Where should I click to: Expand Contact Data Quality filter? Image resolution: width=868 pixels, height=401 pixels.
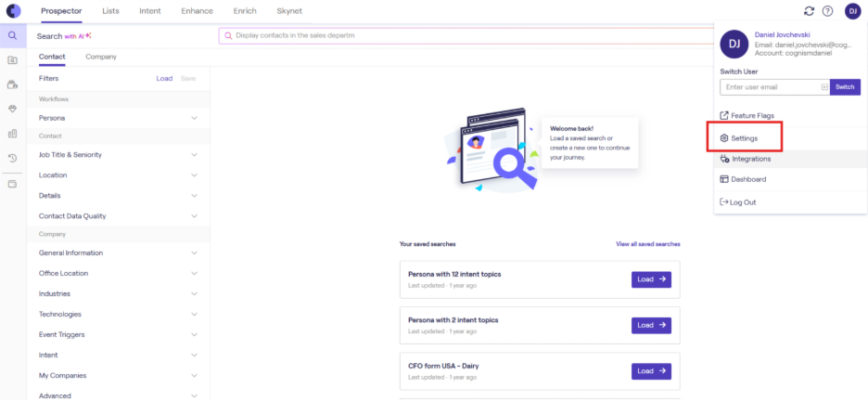195,216
